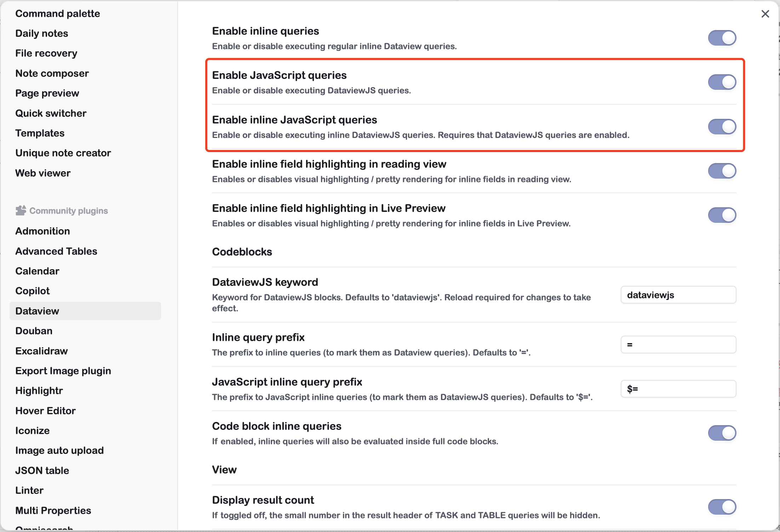Select Daily notes in sidebar
The image size is (780, 532).
(42, 33)
